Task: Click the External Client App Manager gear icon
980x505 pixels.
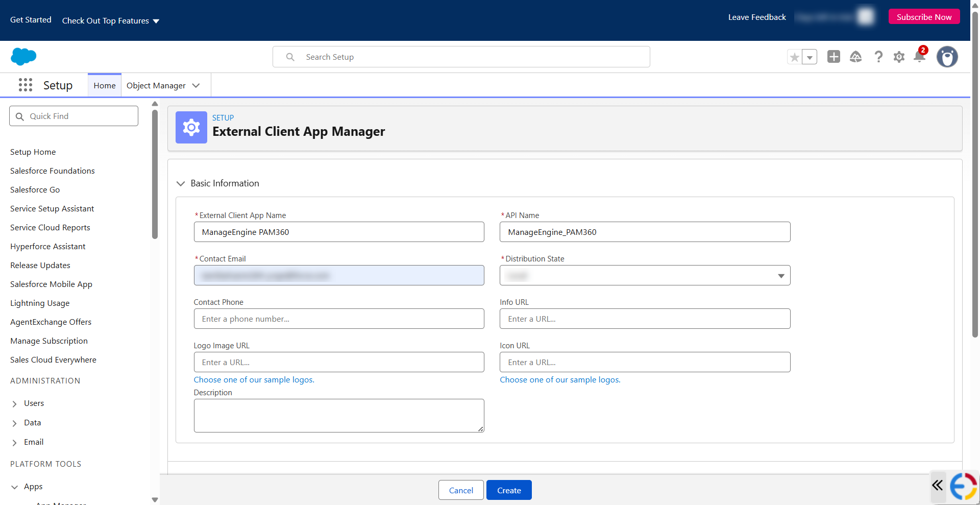Action: tap(191, 127)
